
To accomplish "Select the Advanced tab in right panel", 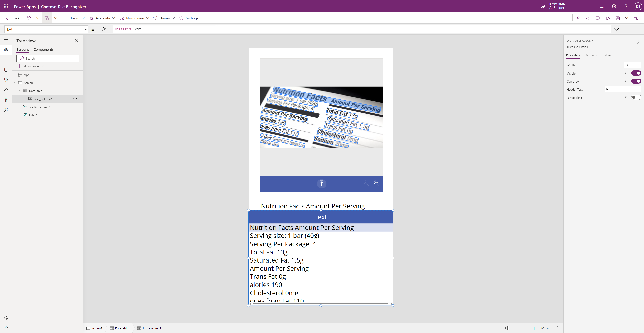I will click(x=592, y=55).
